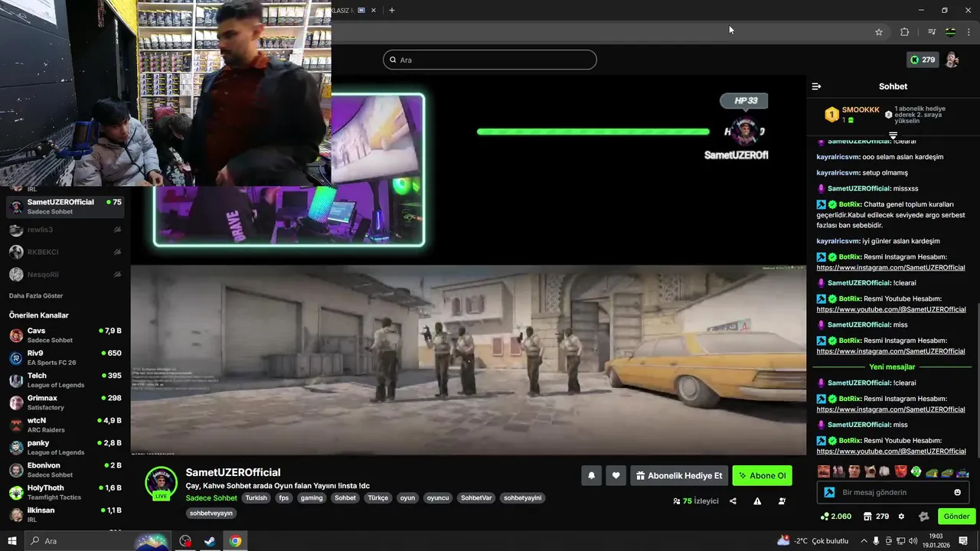This screenshot has width=980, height=551.
Task: Open the browser extensions puzzle icon
Action: coord(904,32)
